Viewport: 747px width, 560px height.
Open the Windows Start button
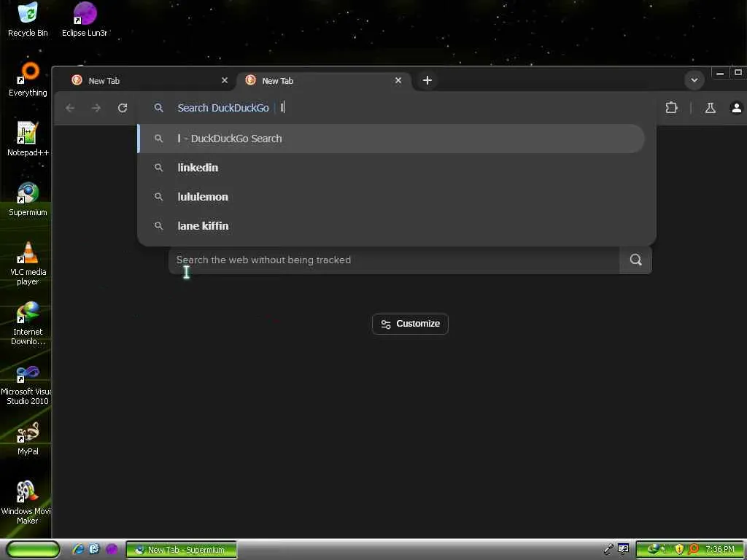[x=33, y=549]
